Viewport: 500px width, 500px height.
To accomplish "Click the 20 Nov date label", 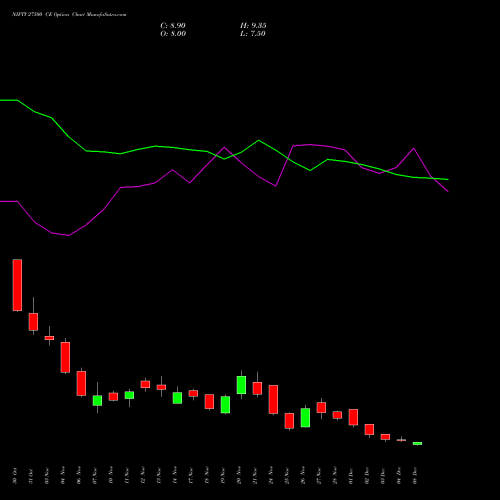I will pos(239,476).
